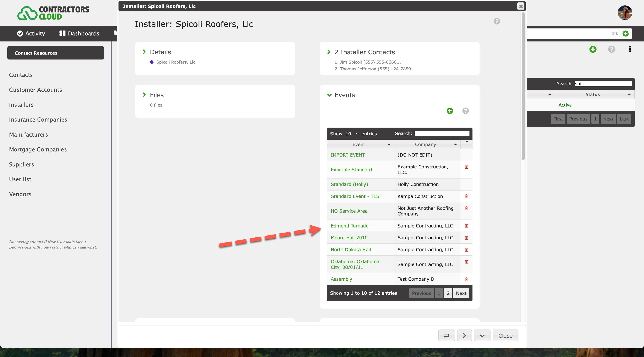Click the Jim Spicoli contact entry

click(368, 62)
